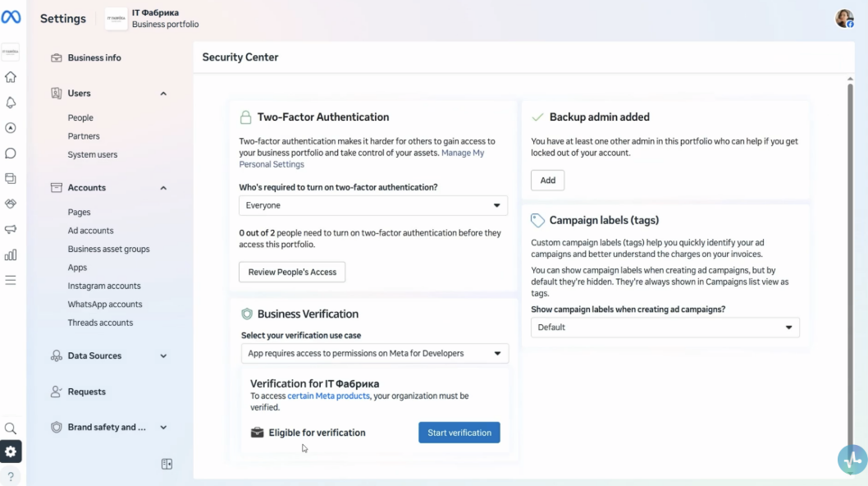Open inbox chat bubble icon
This screenshot has height=486, width=868.
pos(11,153)
